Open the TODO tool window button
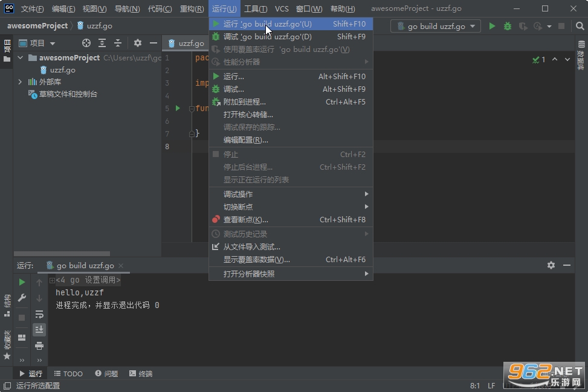Image resolution: width=588 pixels, height=392 pixels. (x=68, y=374)
